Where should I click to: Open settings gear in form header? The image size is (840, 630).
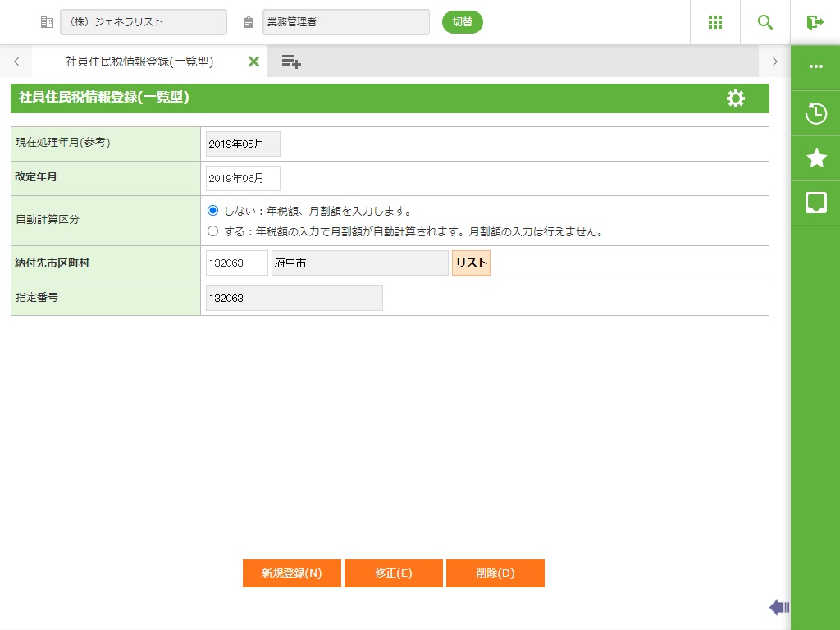point(736,98)
